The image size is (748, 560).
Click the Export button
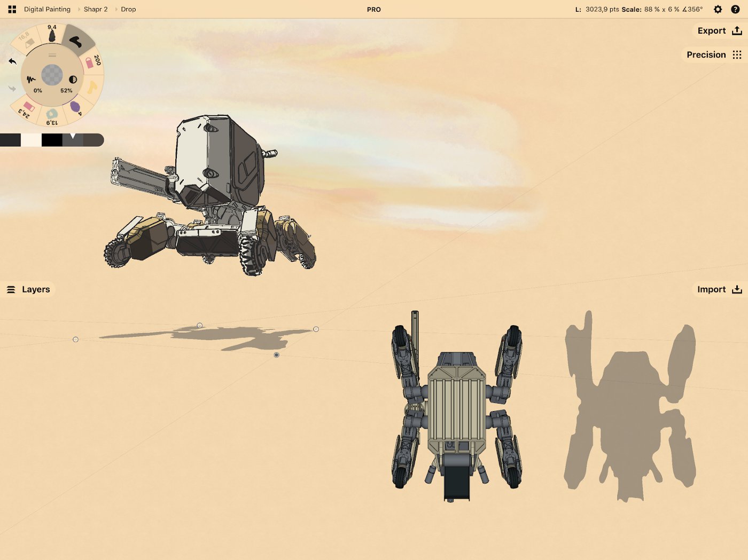click(x=719, y=31)
